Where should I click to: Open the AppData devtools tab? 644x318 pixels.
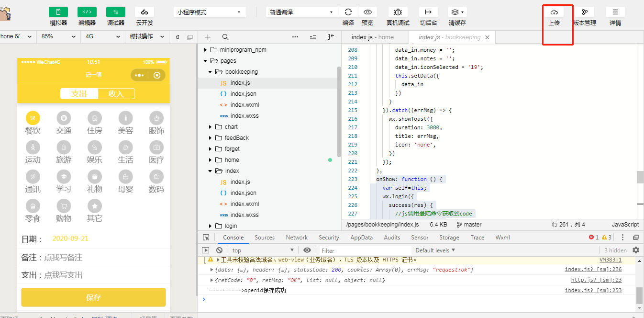click(x=361, y=238)
